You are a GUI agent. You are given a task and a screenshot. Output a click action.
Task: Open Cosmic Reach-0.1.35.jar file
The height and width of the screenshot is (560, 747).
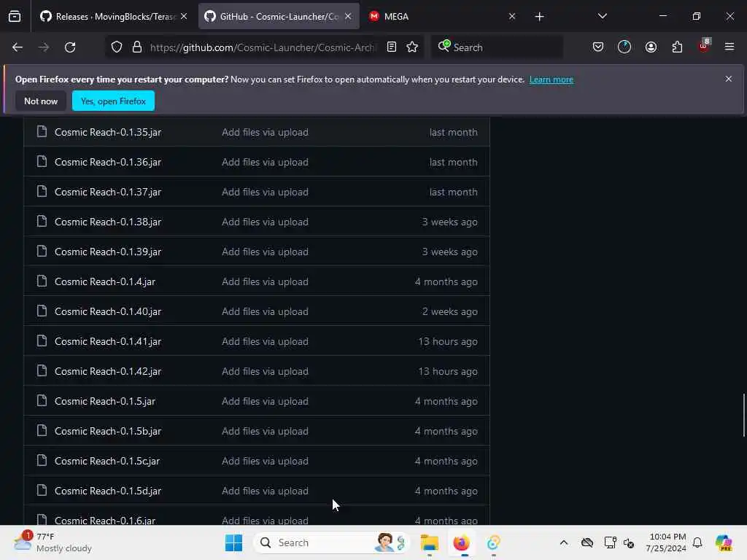tap(108, 133)
